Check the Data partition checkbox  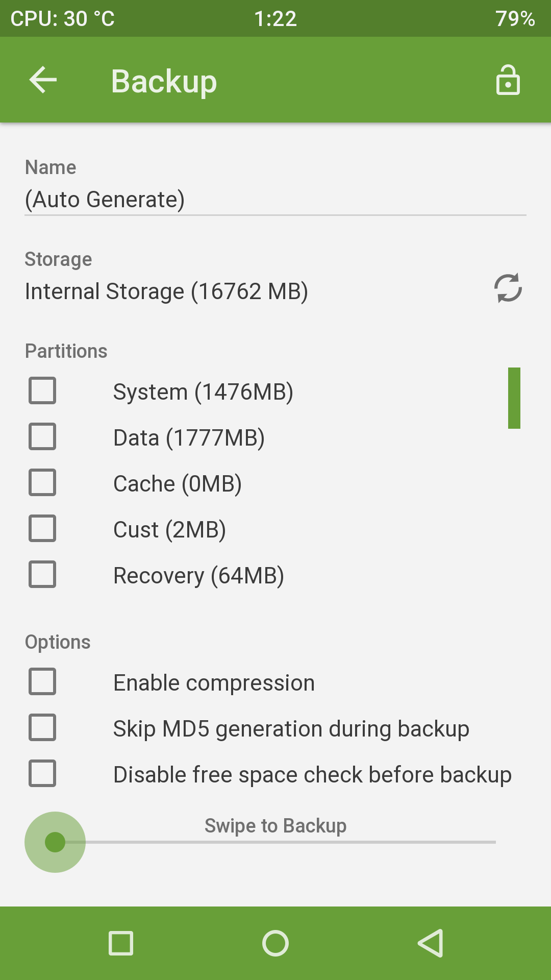(42, 437)
